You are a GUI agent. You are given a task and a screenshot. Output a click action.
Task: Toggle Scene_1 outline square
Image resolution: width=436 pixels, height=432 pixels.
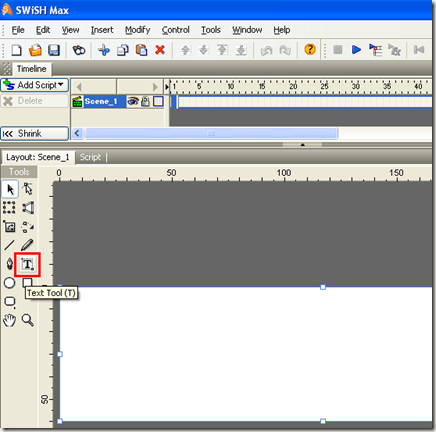(x=158, y=101)
